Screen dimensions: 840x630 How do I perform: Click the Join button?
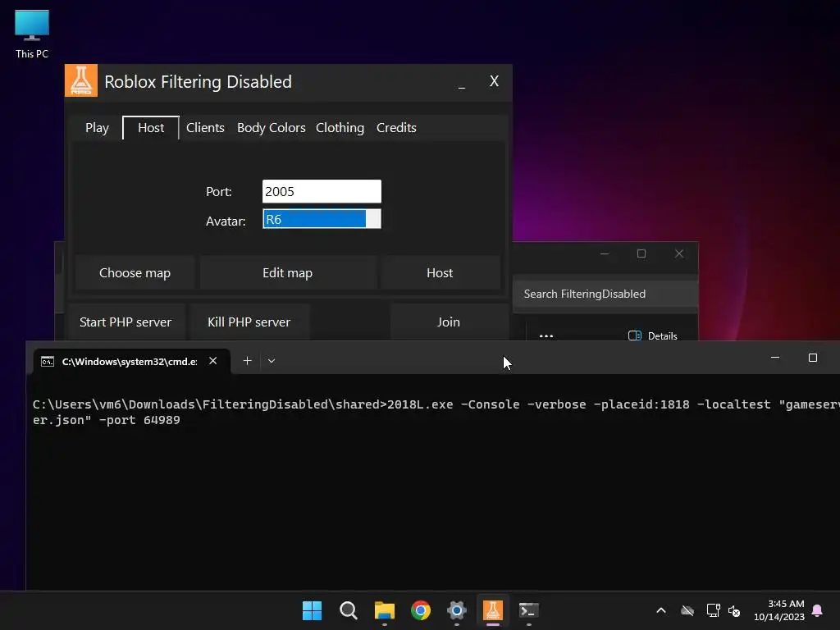coord(449,322)
